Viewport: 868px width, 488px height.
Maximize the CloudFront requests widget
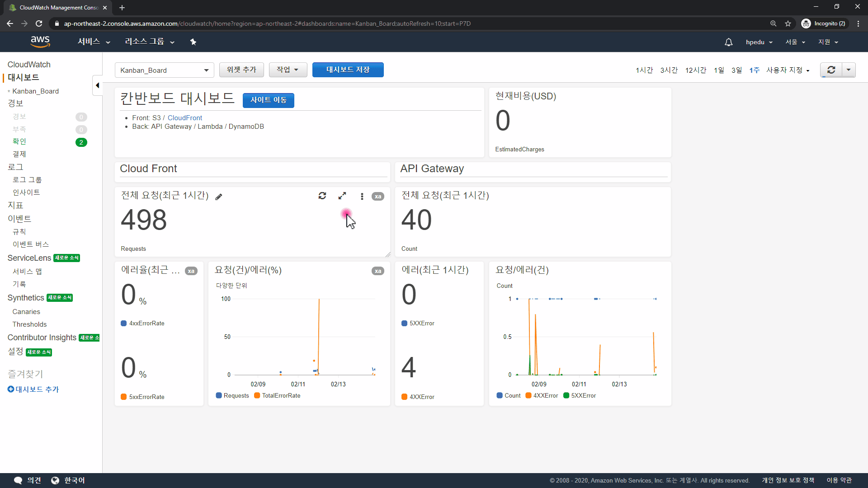click(342, 196)
